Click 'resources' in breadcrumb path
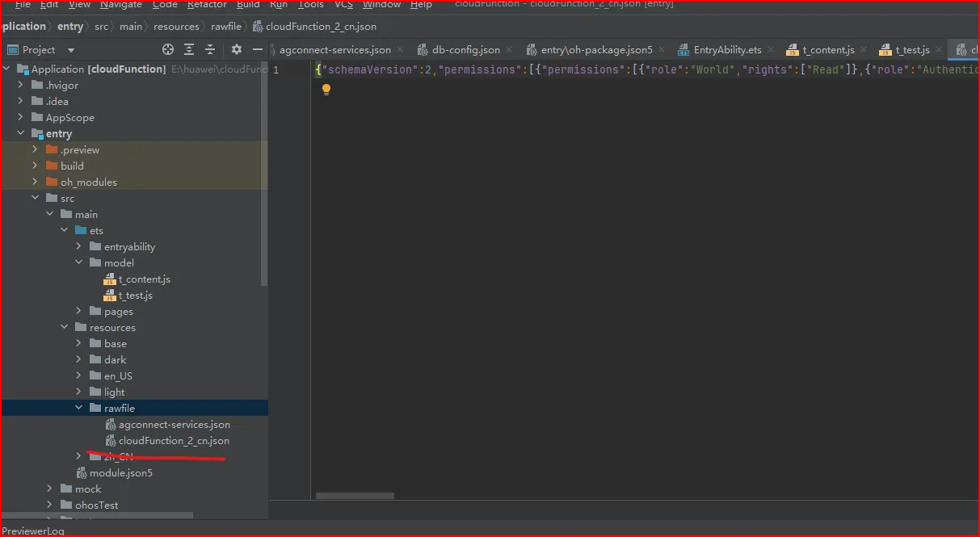980x537 pixels. click(x=176, y=27)
